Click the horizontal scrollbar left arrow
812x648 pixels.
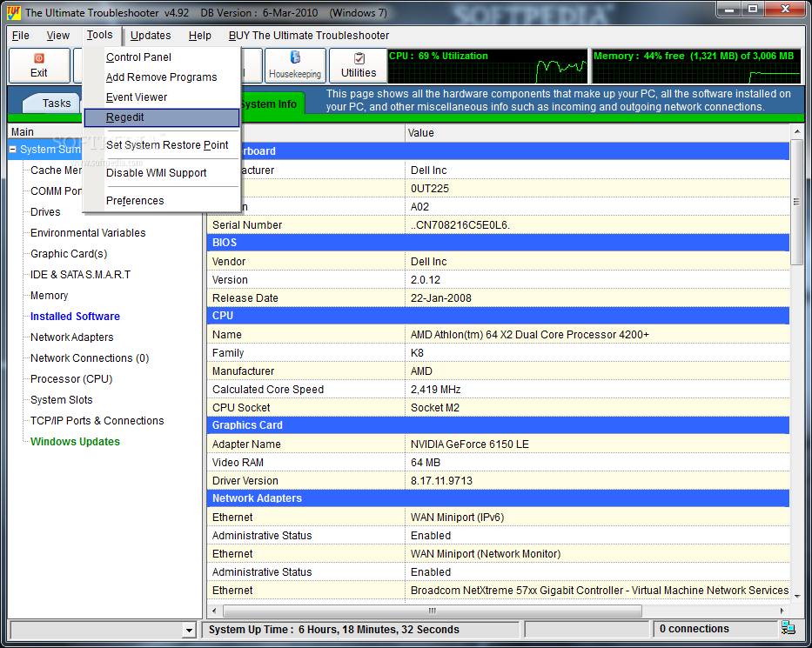(x=214, y=611)
